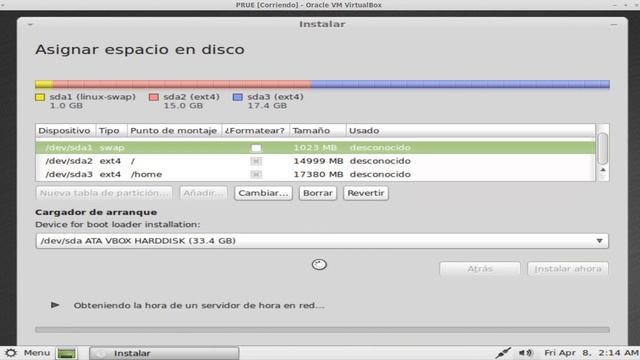Toggle format checkbox for /dev/sda2
The image size is (640, 360).
(x=256, y=161)
